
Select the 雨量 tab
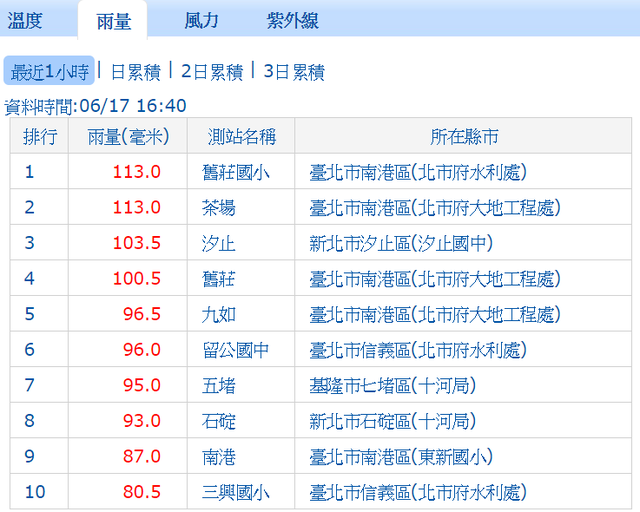click(111, 20)
